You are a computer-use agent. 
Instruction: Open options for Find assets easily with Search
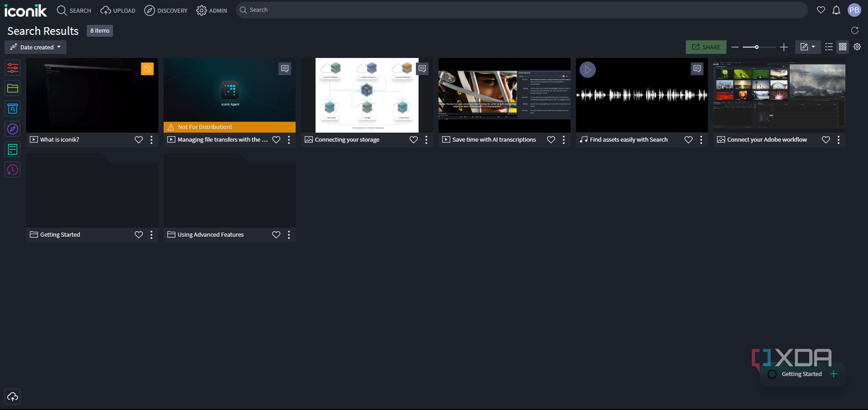point(701,140)
